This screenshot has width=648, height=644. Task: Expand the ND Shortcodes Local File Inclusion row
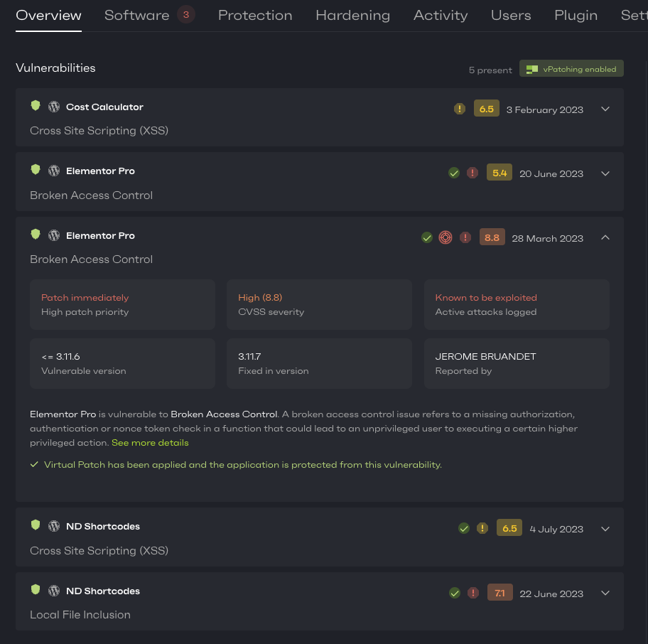[x=605, y=594]
